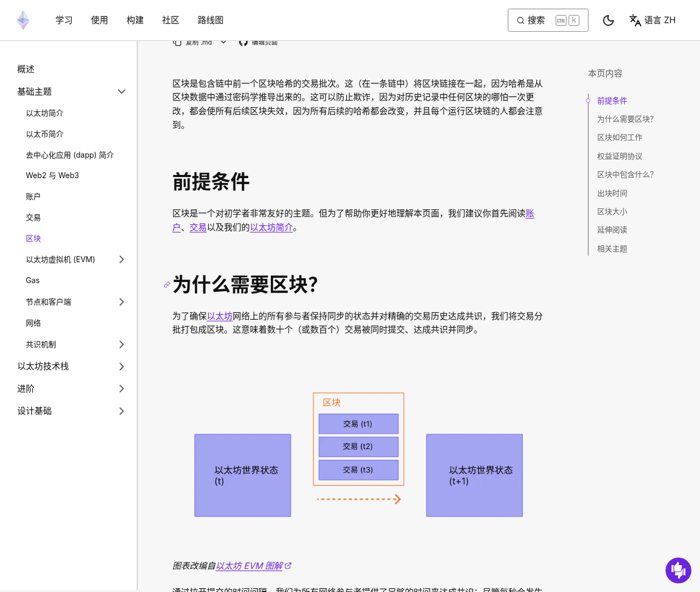Viewport: 700px width, 592px height.
Task: Open the 语言 ZH language selector
Action: pos(652,20)
